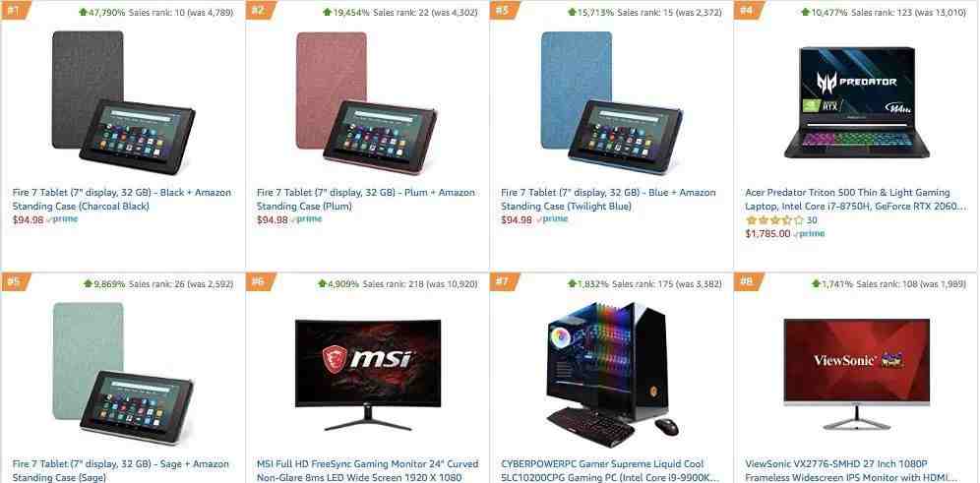The height and width of the screenshot is (483, 980).
Task: Open the Acer Predator Triton 500 title link
Action: coord(855,200)
